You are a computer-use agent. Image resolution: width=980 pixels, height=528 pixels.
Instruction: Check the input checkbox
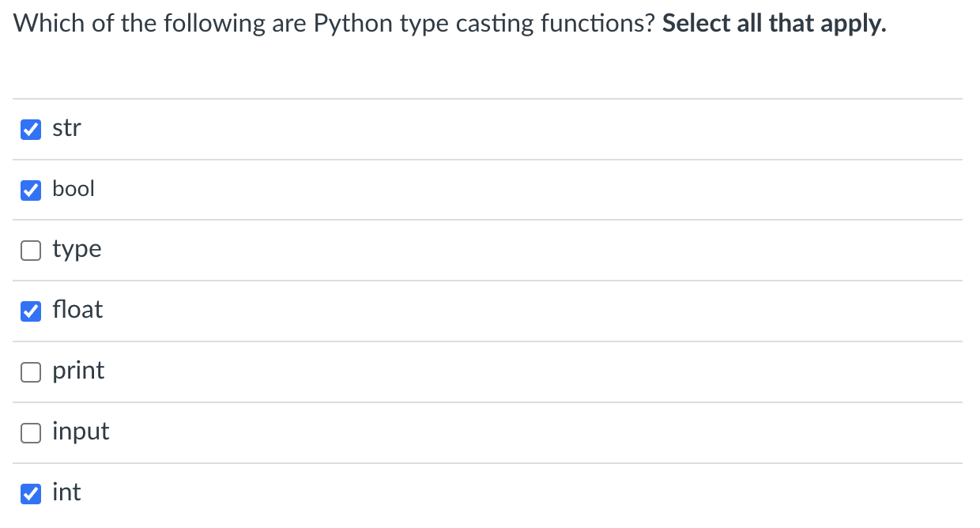tap(30, 432)
